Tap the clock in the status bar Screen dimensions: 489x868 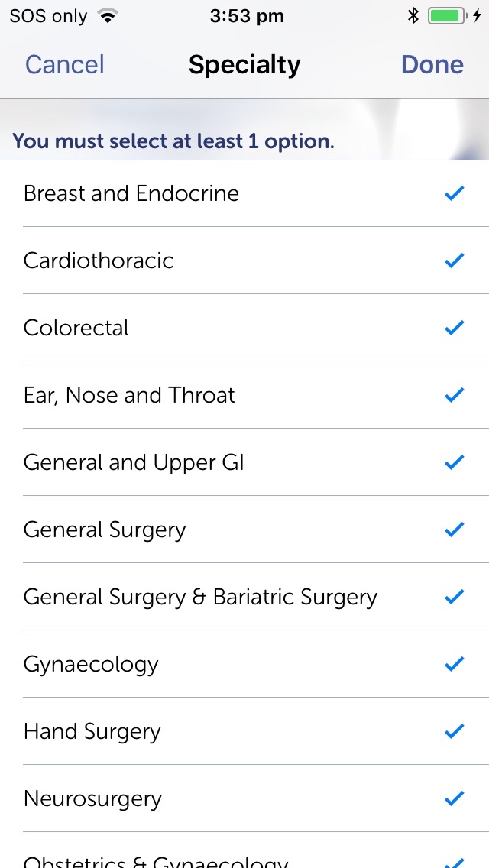tap(247, 16)
